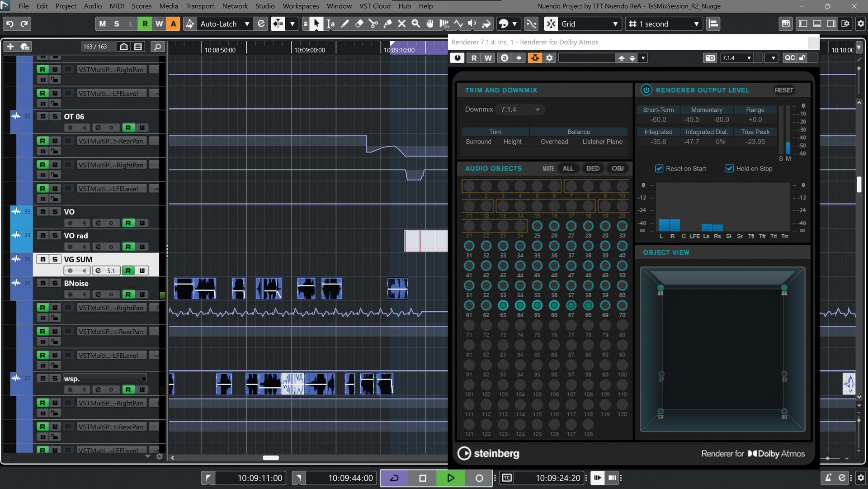Click the snapshot camera icon in the Renderer
Image resolution: width=868 pixels, height=489 pixels.
pos(710,57)
